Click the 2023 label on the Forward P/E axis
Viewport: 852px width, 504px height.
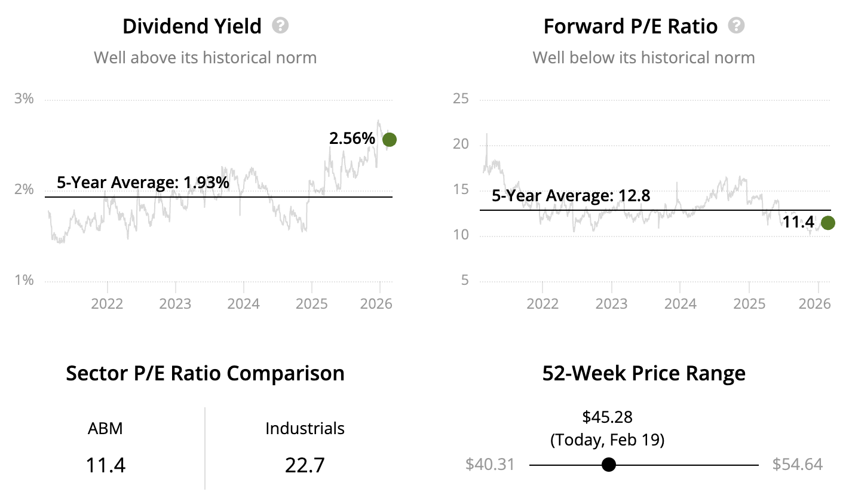click(x=611, y=303)
